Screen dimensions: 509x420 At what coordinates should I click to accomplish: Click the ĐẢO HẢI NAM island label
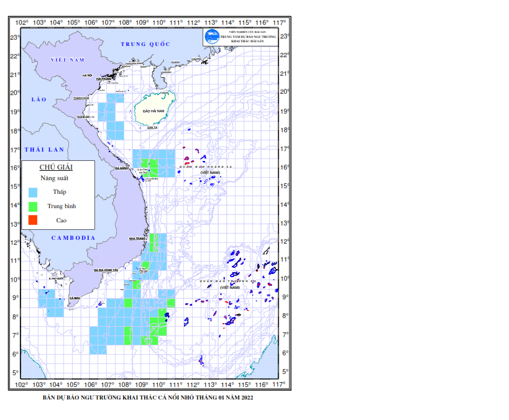[154, 111]
